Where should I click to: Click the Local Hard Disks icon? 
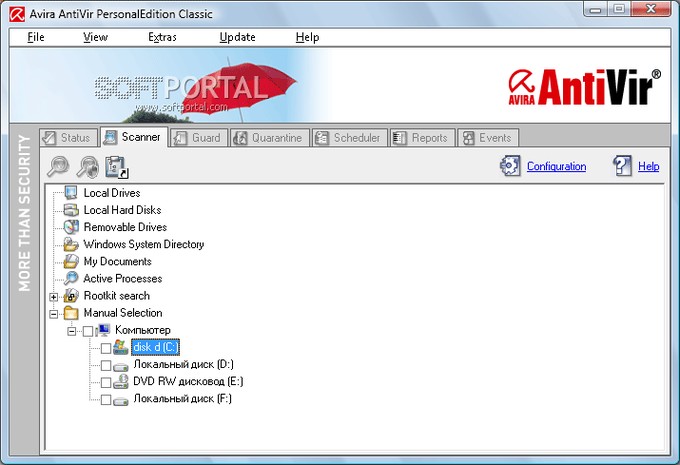click(x=71, y=210)
